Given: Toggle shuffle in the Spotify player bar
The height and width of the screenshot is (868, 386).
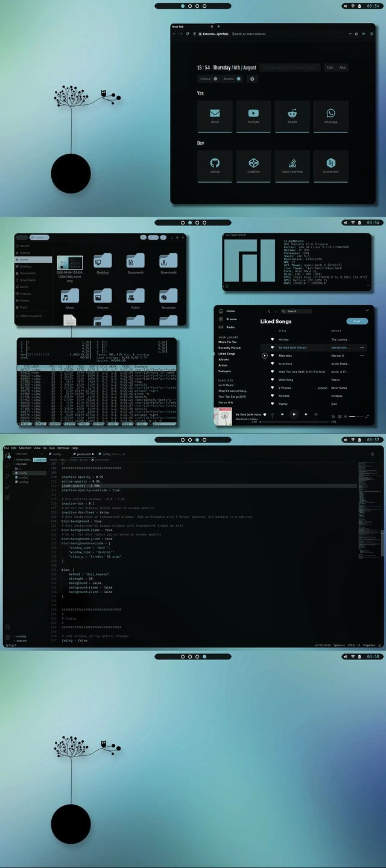Looking at the screenshot, I should coord(271,414).
